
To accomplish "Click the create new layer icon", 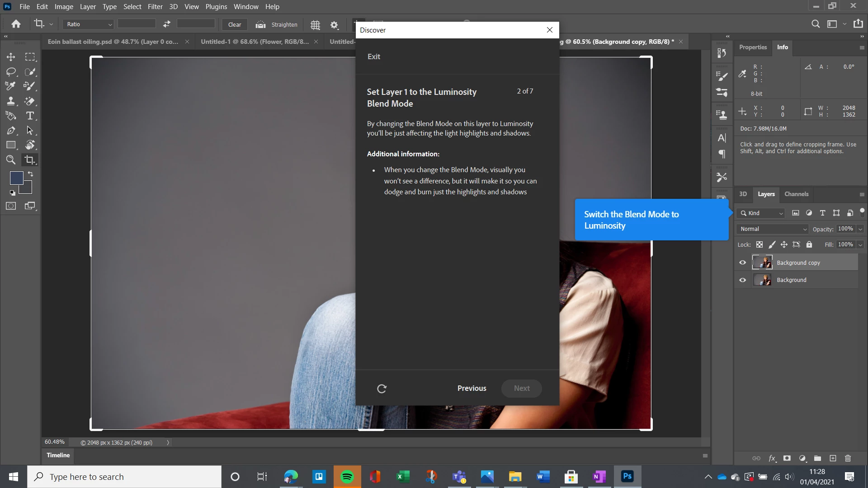I will tap(833, 458).
